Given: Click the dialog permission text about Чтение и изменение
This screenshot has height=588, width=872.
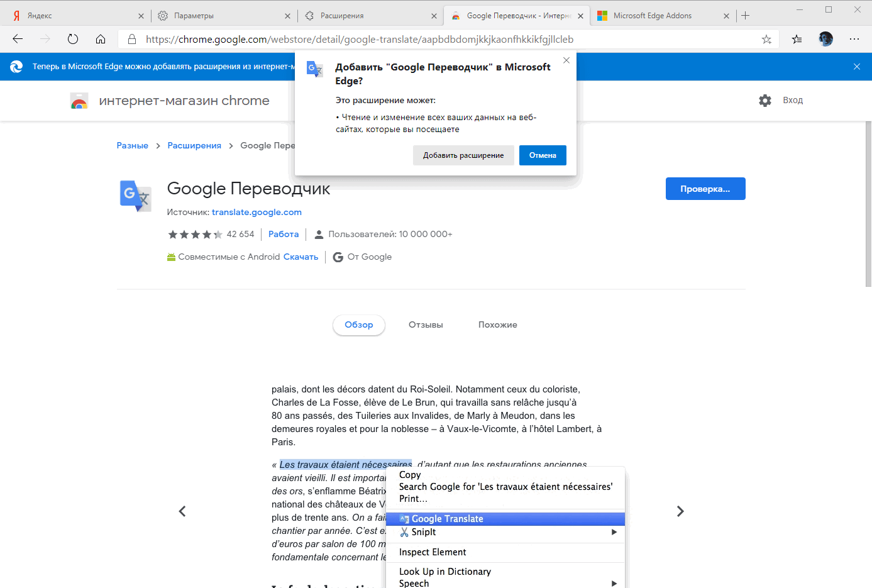Looking at the screenshot, I should (x=436, y=123).
